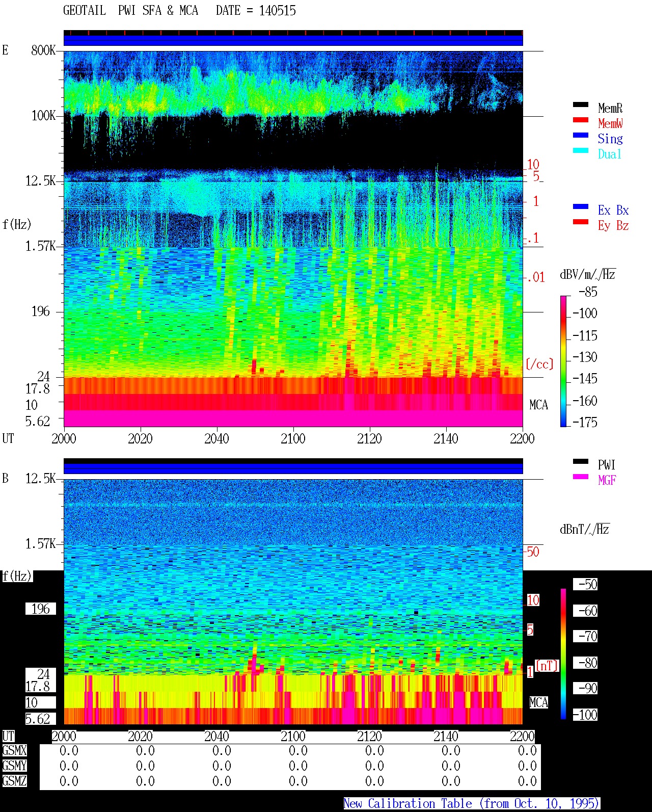Click the 12.5K label on E panel
652x812 pixels.
(x=41, y=180)
